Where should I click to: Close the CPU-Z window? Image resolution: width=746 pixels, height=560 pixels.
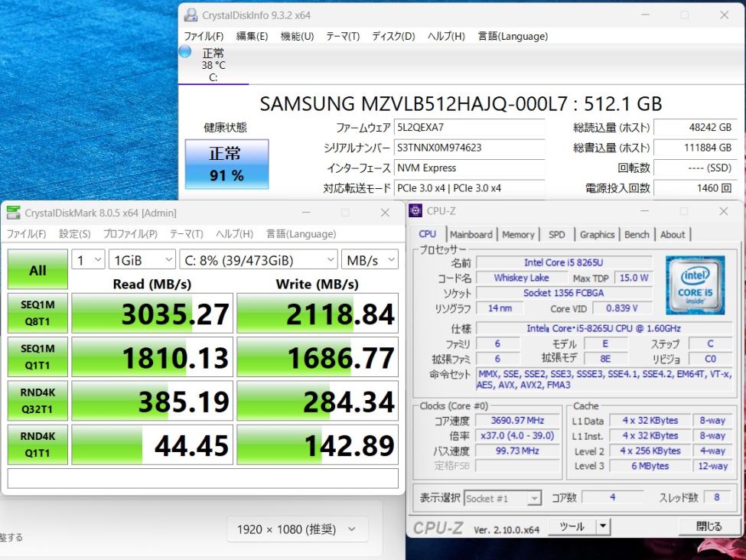point(723,211)
